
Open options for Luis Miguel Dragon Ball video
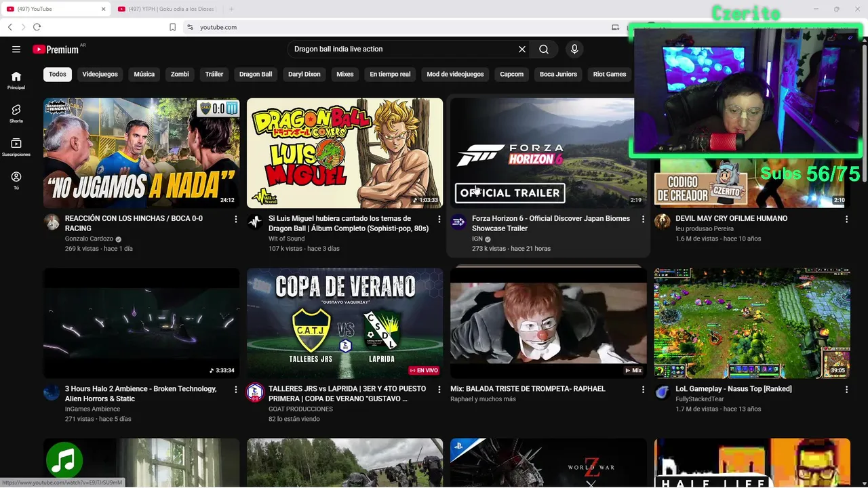439,219
